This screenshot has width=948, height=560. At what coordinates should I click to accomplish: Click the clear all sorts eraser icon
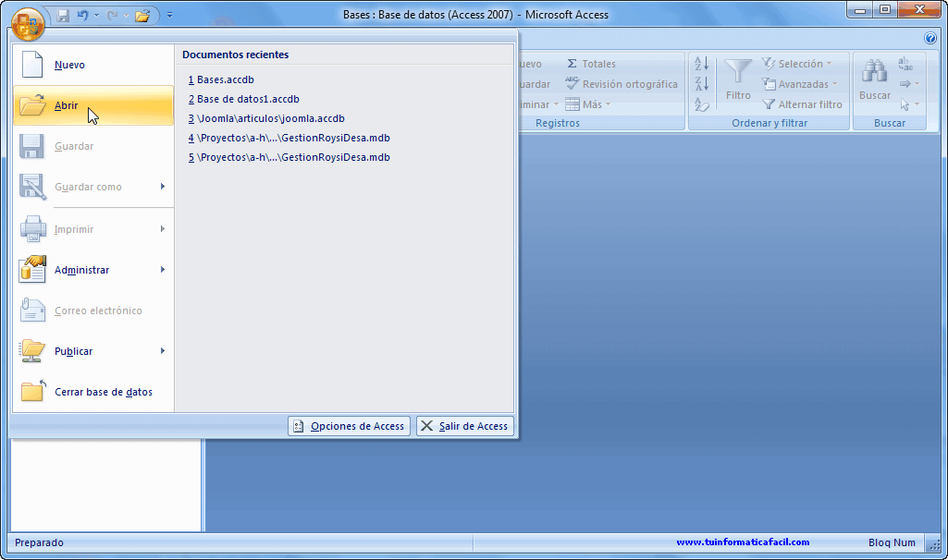(x=701, y=104)
